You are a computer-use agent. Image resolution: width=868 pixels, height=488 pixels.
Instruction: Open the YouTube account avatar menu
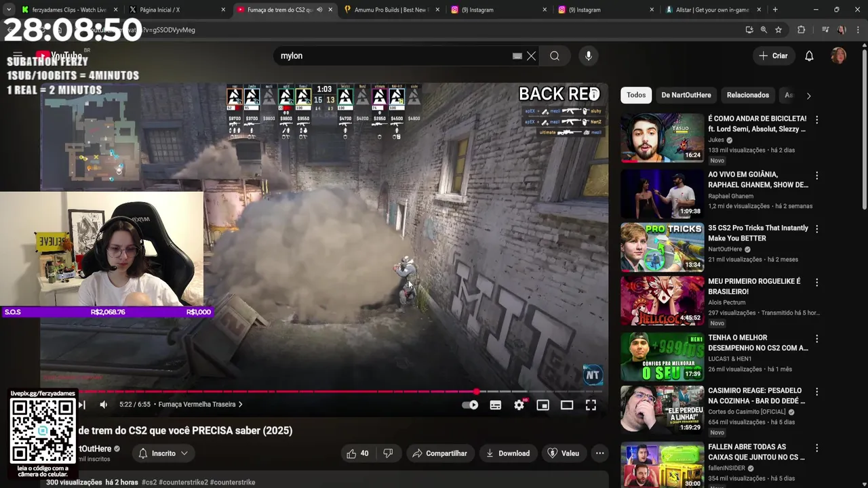(x=839, y=56)
